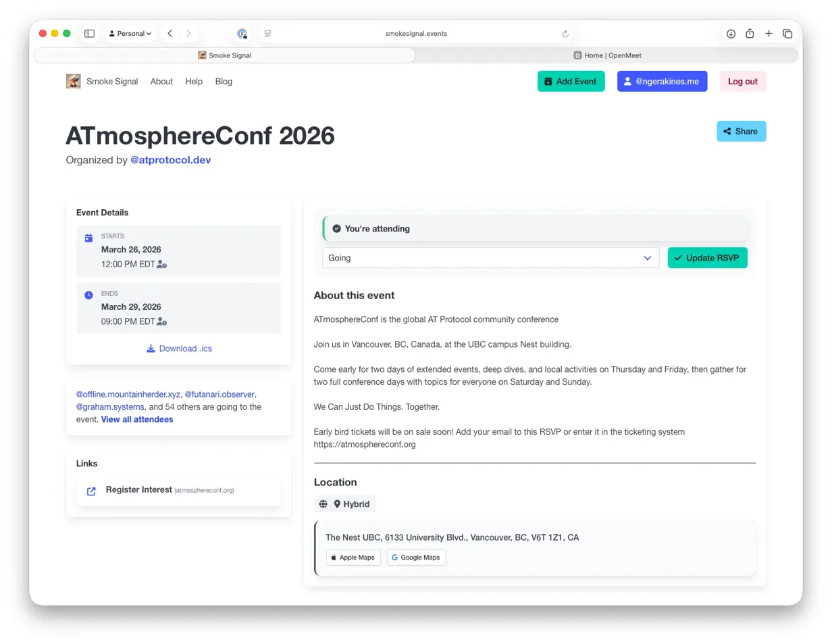Download the .ics calendar file

(179, 349)
